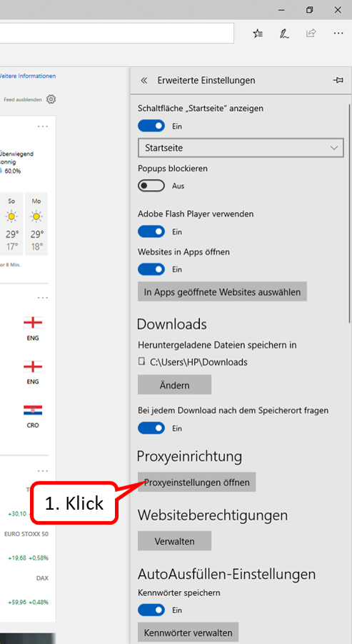Restore down the browser window
This screenshot has width=352, height=644.
(310, 10)
